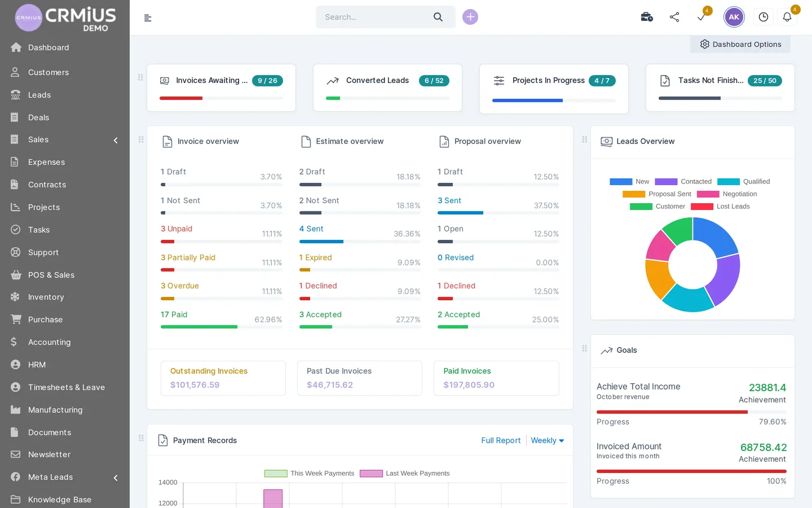Click the Invoice overview document icon

[x=167, y=142]
